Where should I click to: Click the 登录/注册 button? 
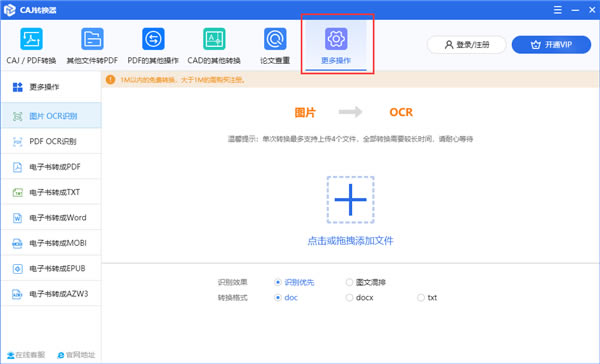(x=466, y=45)
